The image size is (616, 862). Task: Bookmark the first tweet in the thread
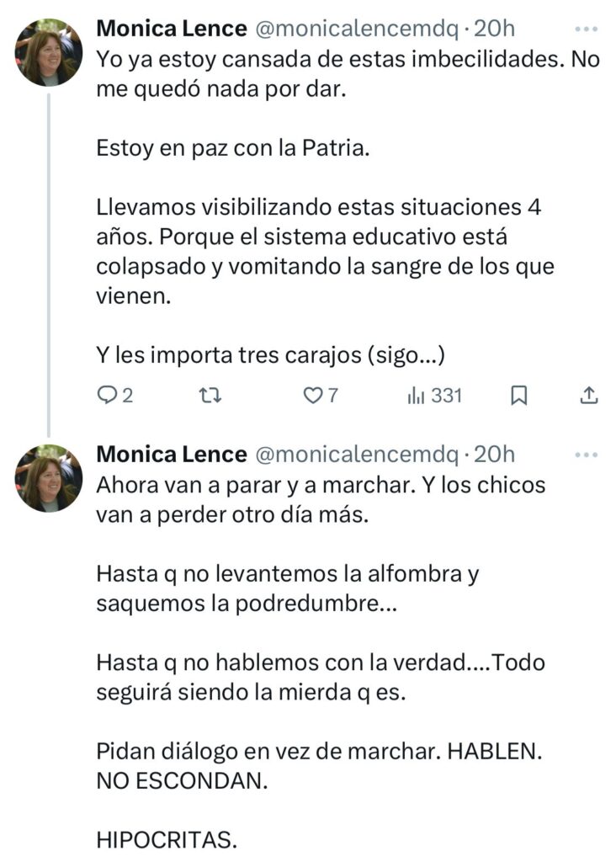[x=519, y=395]
